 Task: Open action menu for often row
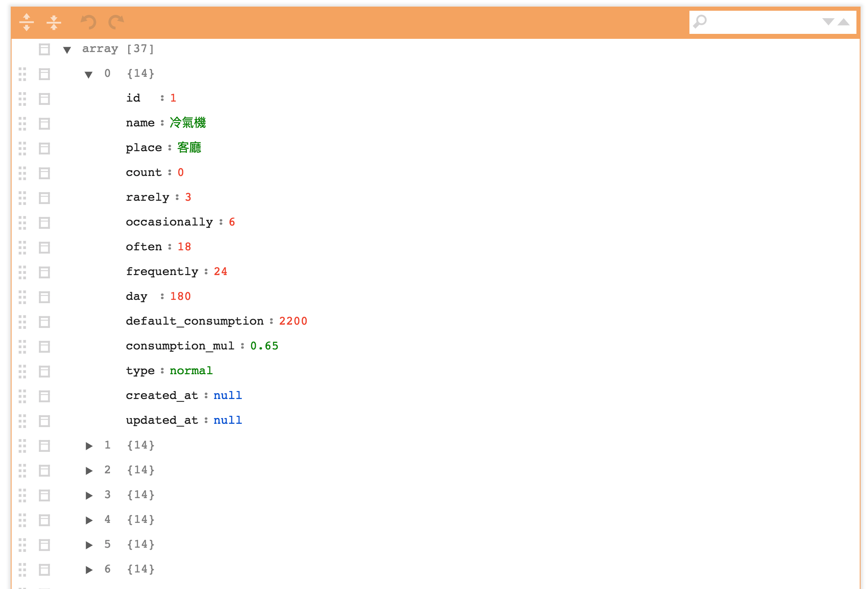[44, 248]
